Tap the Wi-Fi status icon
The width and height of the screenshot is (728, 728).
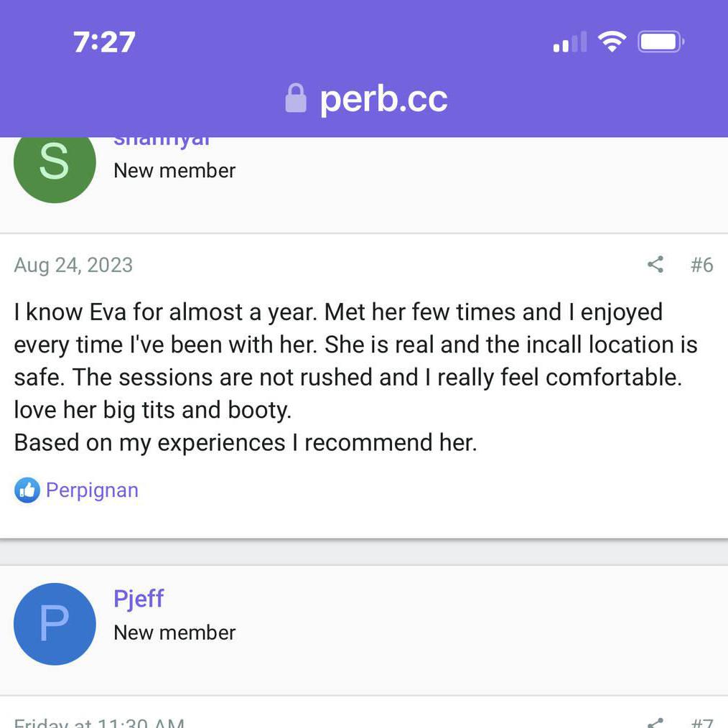(x=612, y=42)
